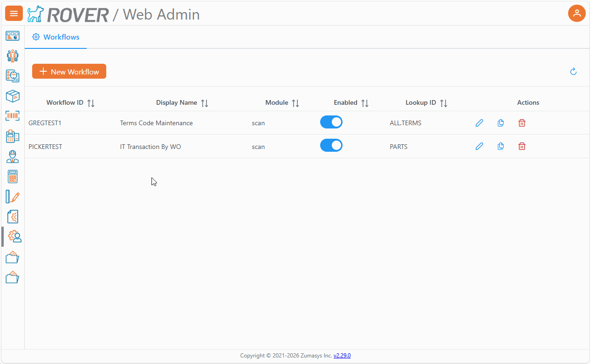Viewport: 590px width, 364px height.
Task: Duplicate the PICKERTEST workflow
Action: coord(501,146)
